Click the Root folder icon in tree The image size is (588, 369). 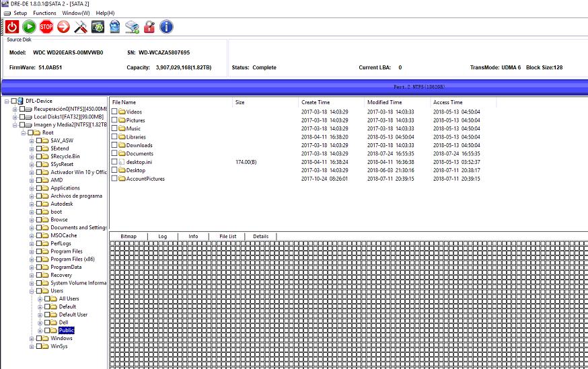click(x=37, y=132)
